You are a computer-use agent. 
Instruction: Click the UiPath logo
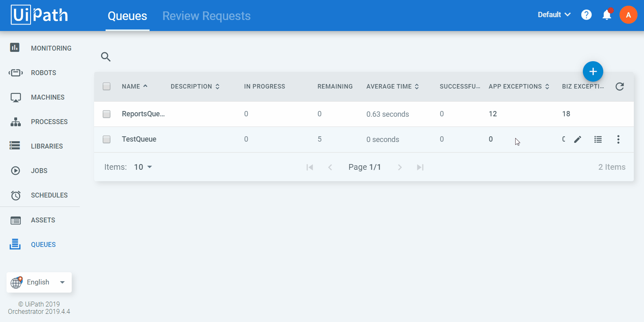pyautogui.click(x=40, y=15)
